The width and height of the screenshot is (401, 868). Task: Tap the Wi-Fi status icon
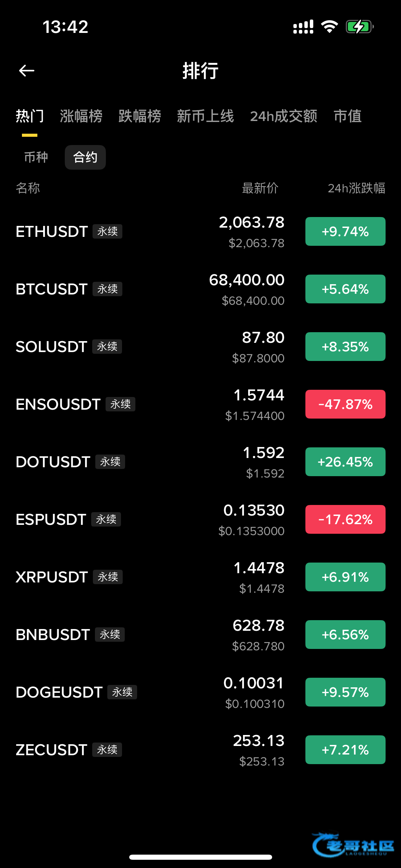[329, 27]
